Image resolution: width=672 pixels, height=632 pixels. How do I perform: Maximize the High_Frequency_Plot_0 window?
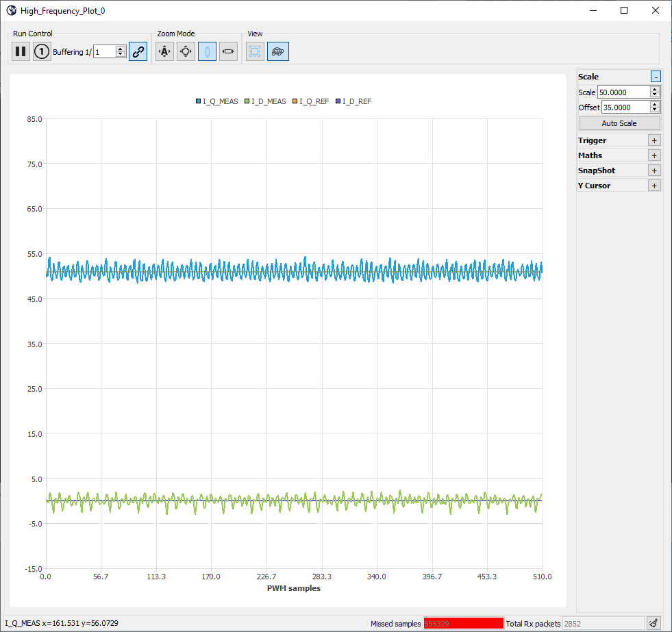click(x=624, y=10)
